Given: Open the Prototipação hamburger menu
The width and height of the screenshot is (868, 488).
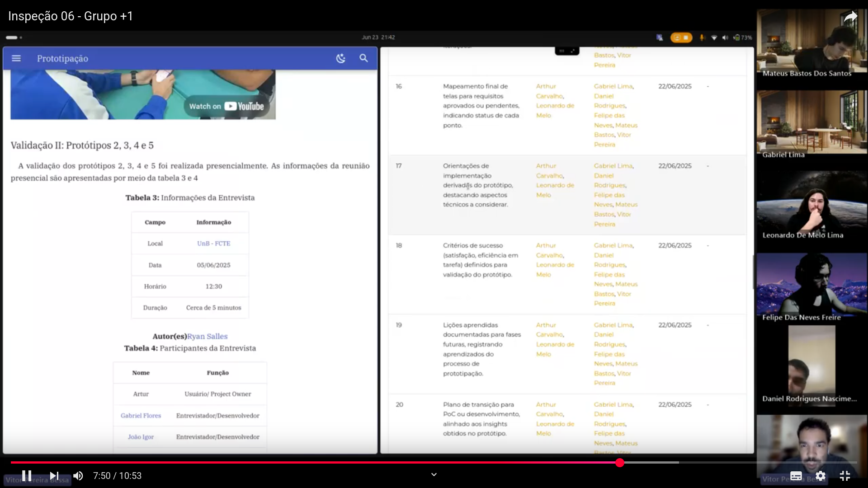Looking at the screenshot, I should [16, 58].
